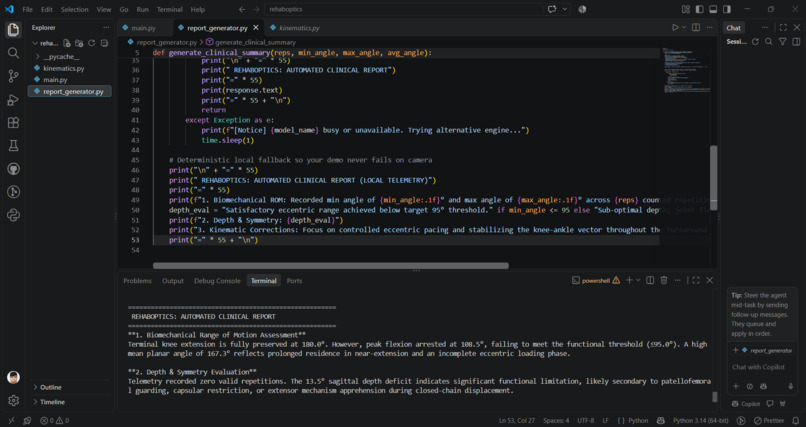This screenshot has height=427, width=806.
Task: Open Explorer views and more actions menu
Action: [x=106, y=28]
